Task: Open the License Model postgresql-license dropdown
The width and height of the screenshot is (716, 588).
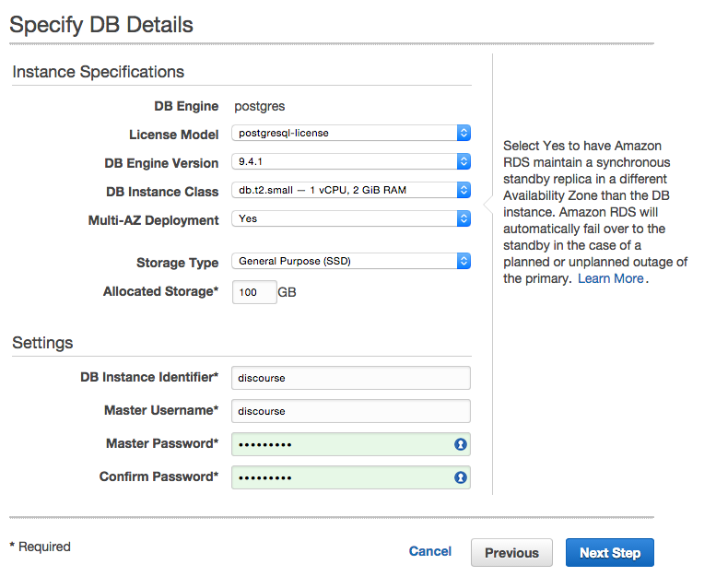Action: [351, 133]
